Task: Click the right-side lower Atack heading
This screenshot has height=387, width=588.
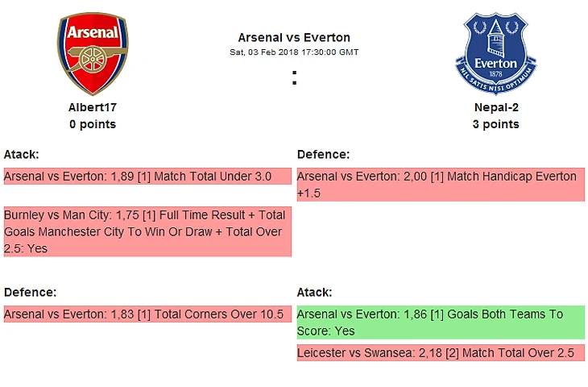Action: click(314, 292)
